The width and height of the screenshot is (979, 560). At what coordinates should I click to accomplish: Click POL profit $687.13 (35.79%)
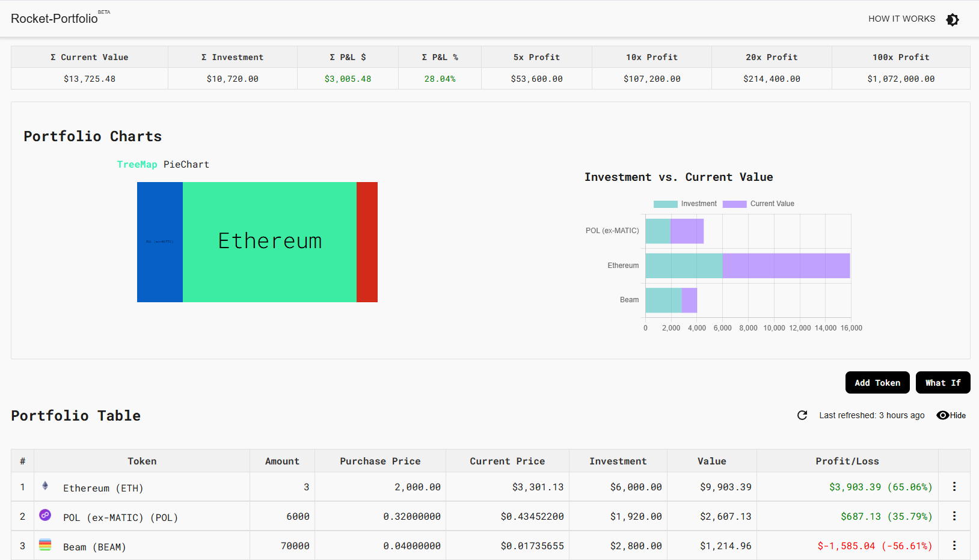886,516
